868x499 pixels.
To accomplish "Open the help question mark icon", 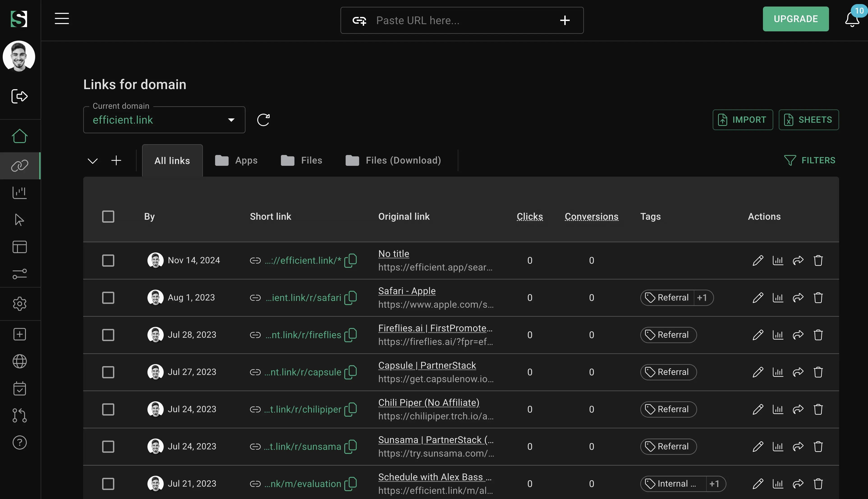I will pos(20,442).
